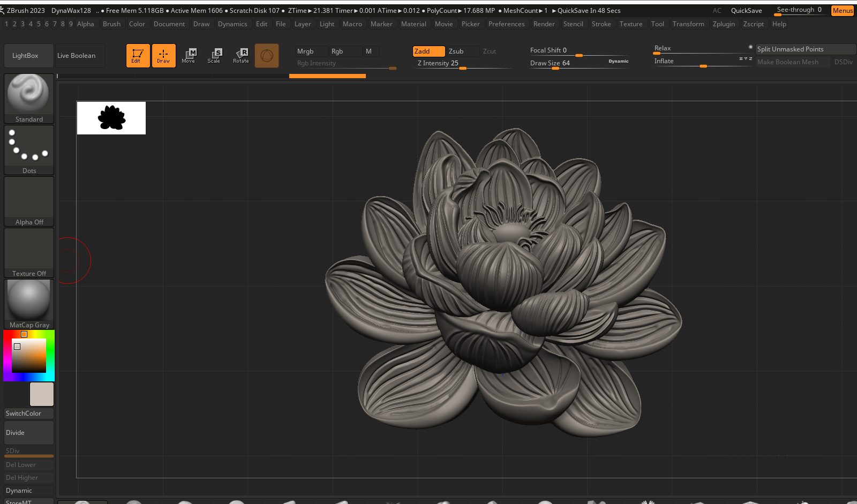Activate the Scale tool icon
Image resolution: width=857 pixels, height=504 pixels.
[x=214, y=55]
